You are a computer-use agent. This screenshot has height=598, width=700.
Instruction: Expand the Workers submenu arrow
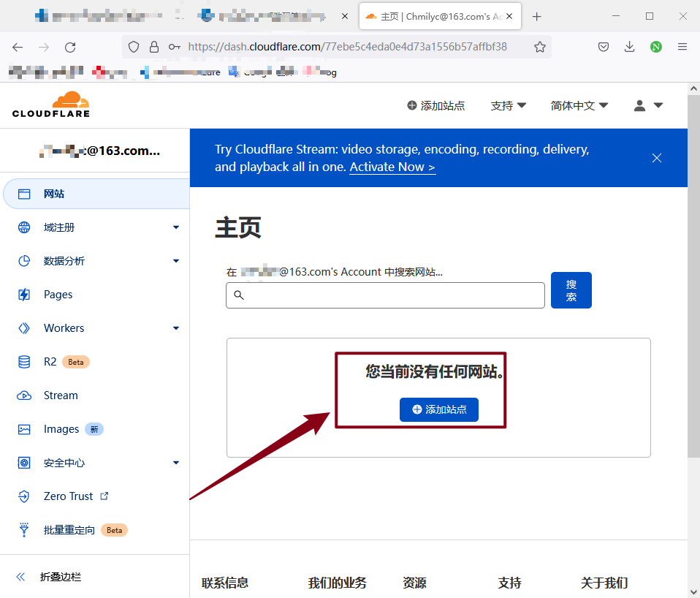point(175,328)
